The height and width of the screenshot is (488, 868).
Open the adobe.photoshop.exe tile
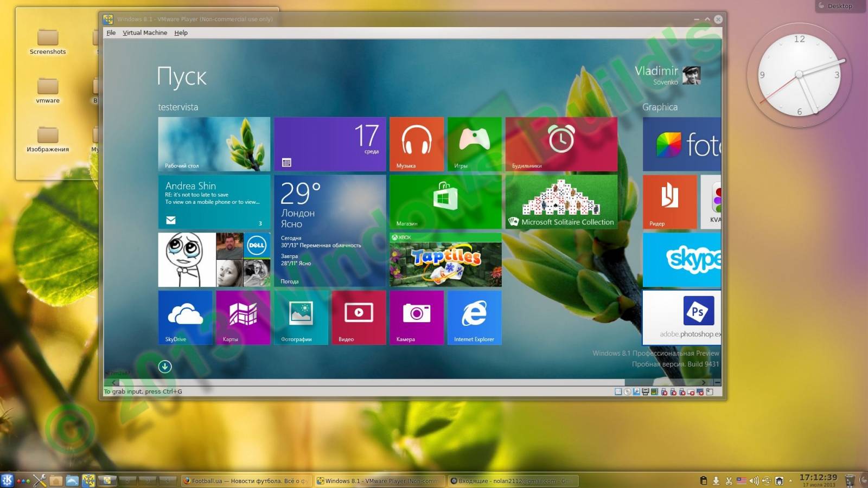click(x=682, y=318)
